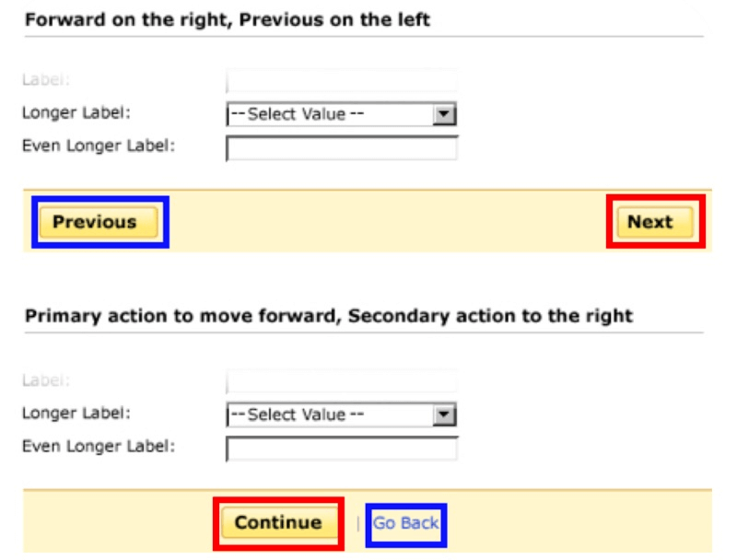Click the lower form's 'Longer Label:' text
This screenshot has width=737, height=560.
(x=76, y=413)
